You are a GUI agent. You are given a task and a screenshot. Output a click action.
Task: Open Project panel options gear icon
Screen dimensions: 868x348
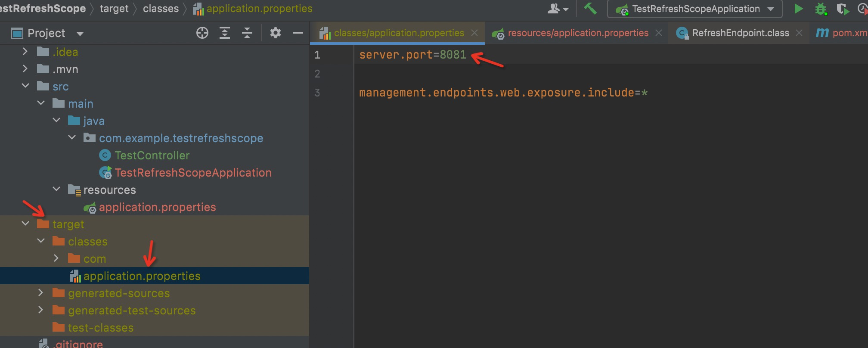click(x=275, y=33)
